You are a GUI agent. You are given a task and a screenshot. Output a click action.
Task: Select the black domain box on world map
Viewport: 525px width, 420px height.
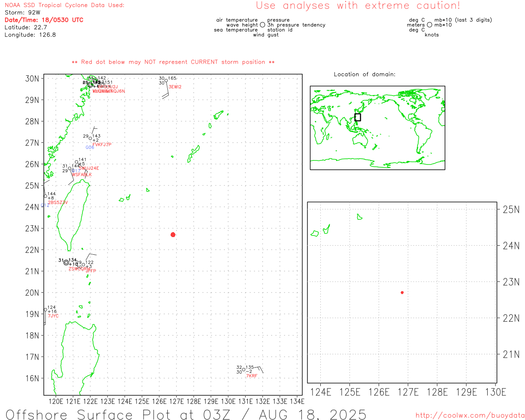point(358,117)
